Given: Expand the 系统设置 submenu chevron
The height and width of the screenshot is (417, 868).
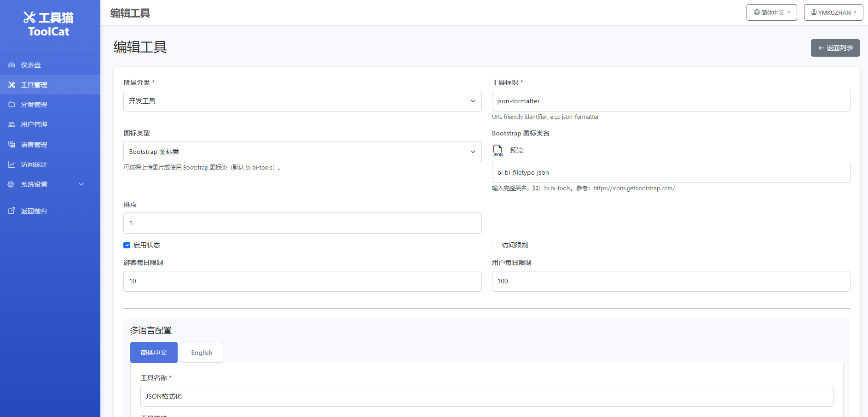Looking at the screenshot, I should (81, 184).
